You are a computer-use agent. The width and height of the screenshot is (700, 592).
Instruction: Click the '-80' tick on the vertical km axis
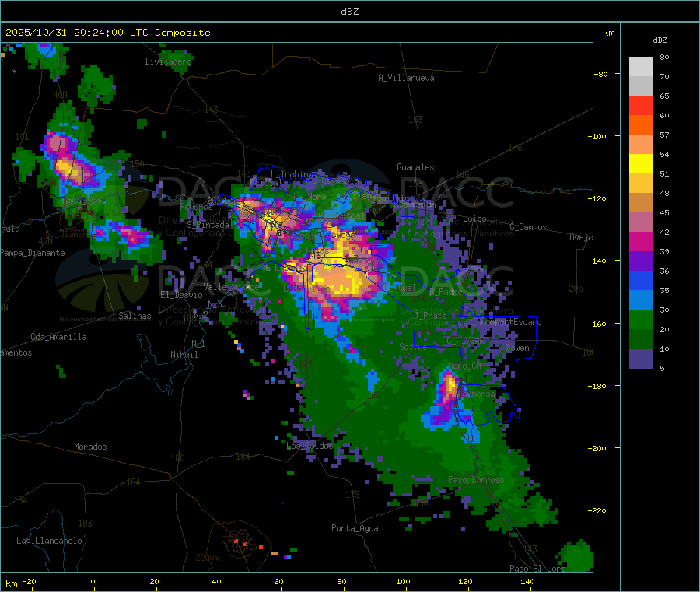click(601, 74)
